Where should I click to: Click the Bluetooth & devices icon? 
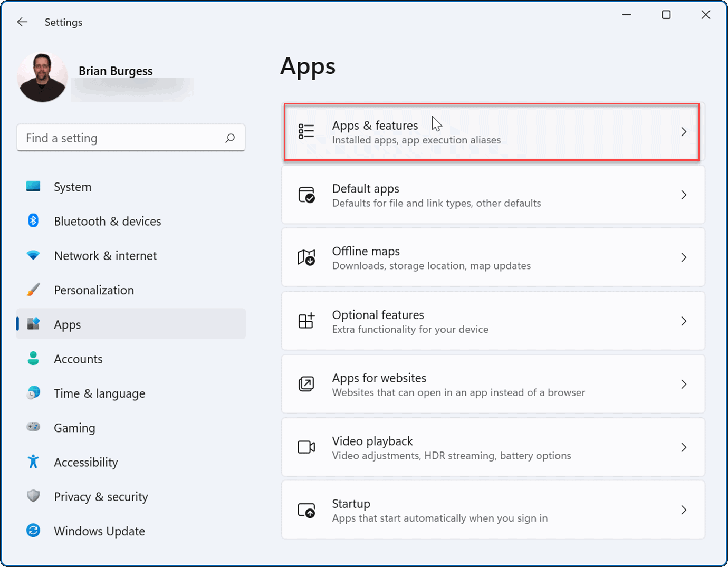click(x=33, y=220)
